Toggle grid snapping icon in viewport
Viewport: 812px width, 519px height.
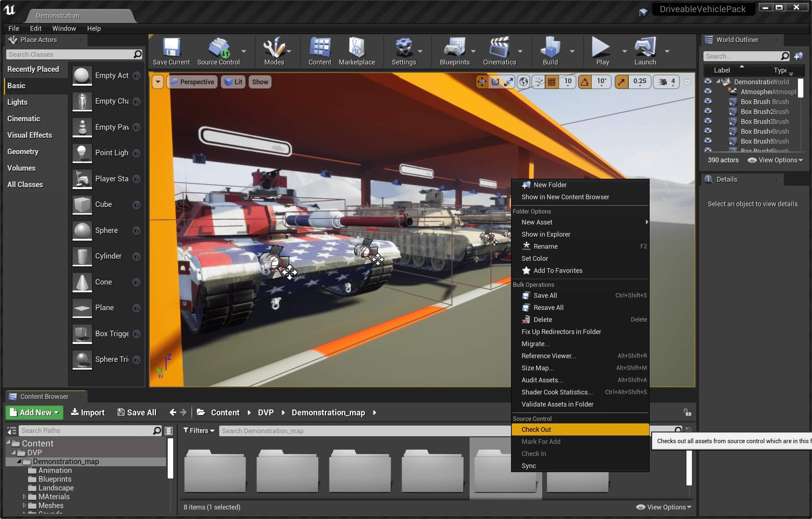click(551, 82)
